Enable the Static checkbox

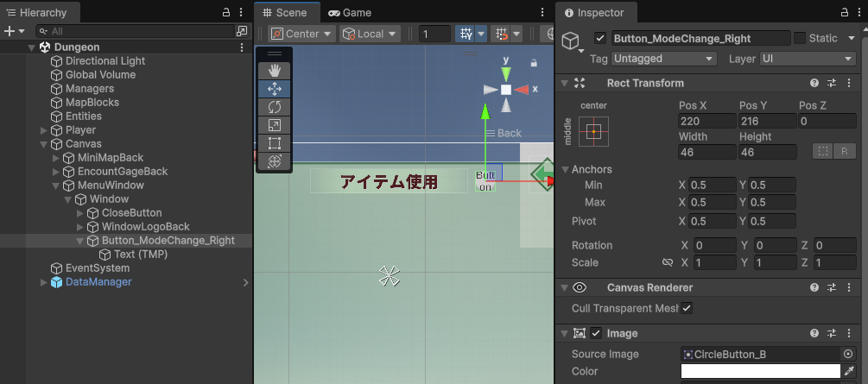[x=800, y=38]
